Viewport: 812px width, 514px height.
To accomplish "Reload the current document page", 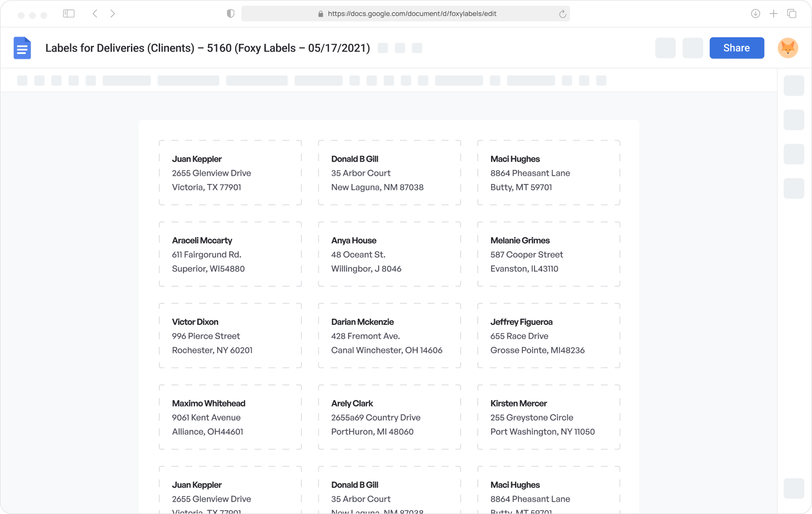I will coord(562,14).
